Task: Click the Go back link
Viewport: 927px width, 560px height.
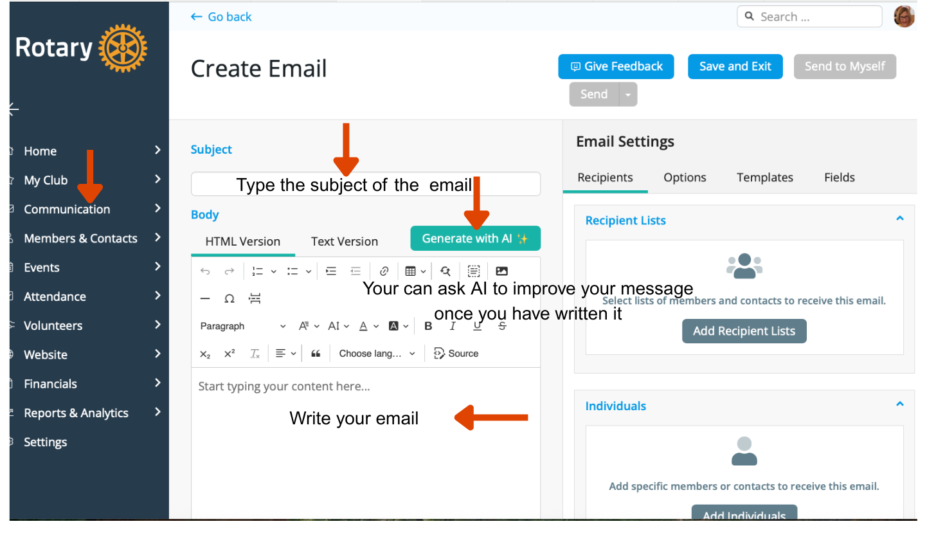Action: (221, 17)
